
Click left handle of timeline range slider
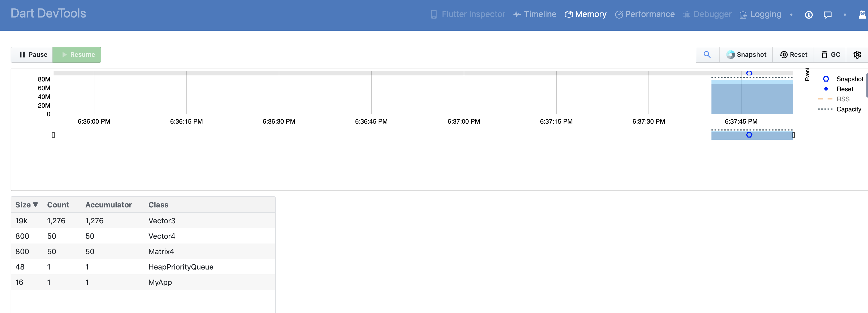[x=53, y=135]
